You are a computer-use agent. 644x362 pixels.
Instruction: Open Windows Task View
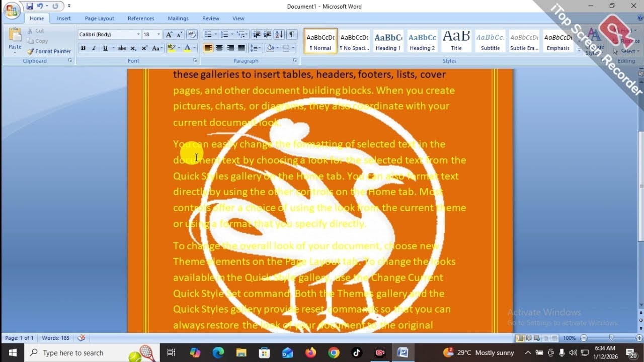tap(171, 352)
